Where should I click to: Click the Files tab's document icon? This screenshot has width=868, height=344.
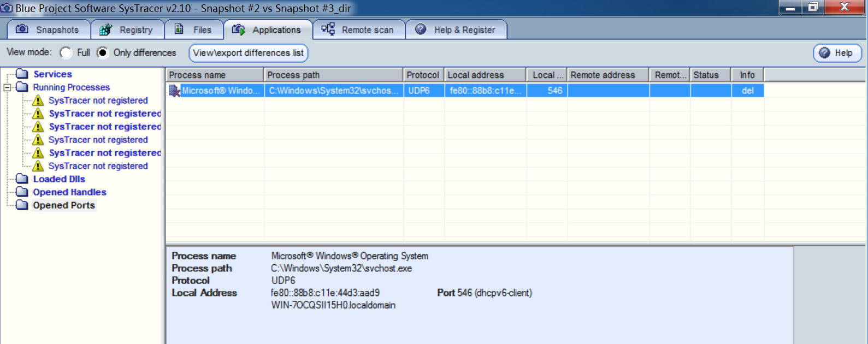click(x=179, y=29)
